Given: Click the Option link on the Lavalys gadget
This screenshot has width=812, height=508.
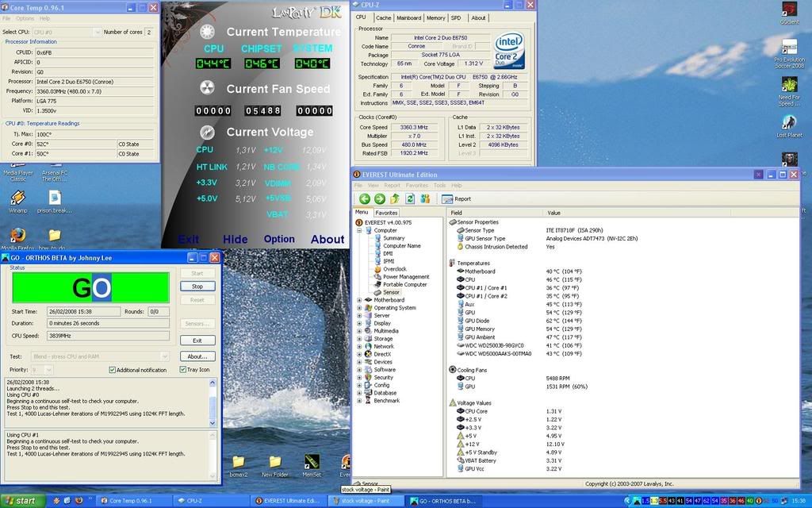Looking at the screenshot, I should [279, 239].
